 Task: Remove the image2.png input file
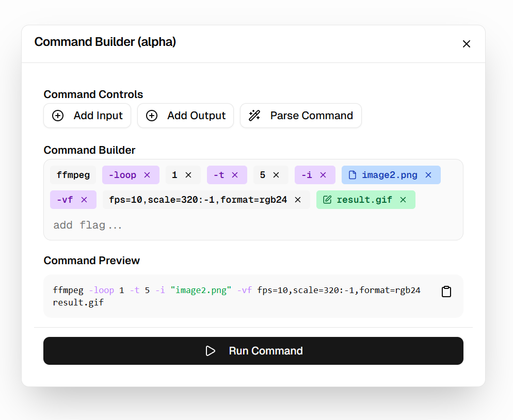(x=428, y=175)
